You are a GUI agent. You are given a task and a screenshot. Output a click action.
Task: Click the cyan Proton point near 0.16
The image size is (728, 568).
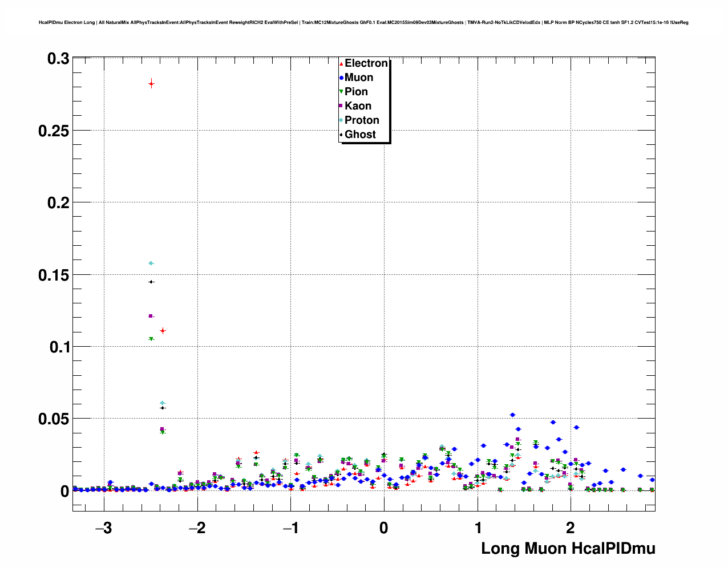click(151, 263)
